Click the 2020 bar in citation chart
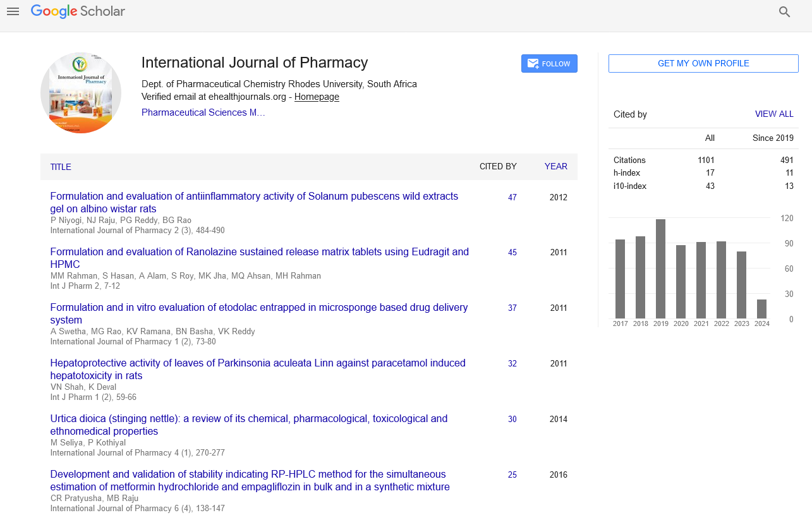The width and height of the screenshot is (812, 520). tap(681, 282)
